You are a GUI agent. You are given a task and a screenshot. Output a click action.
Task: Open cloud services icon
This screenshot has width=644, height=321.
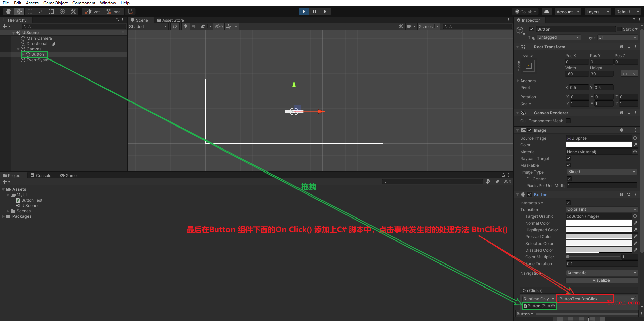point(547,12)
